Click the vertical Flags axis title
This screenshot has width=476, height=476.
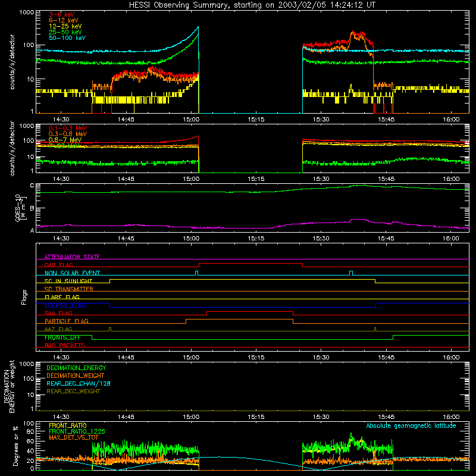(24, 297)
